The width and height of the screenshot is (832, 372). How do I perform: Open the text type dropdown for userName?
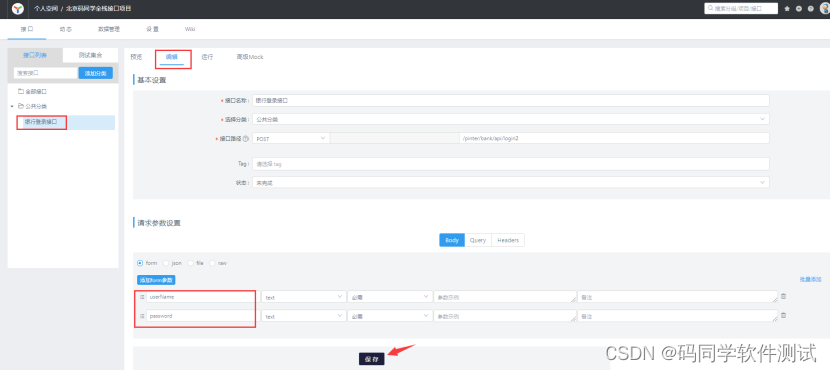[x=304, y=297]
